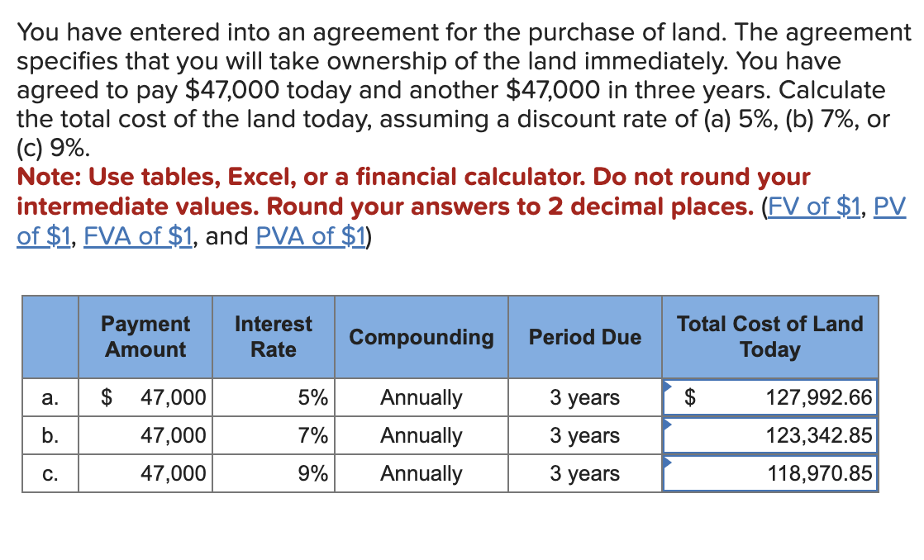Click the Payment Amount column header
This screenshot has height=560, width=924.
coord(145,337)
